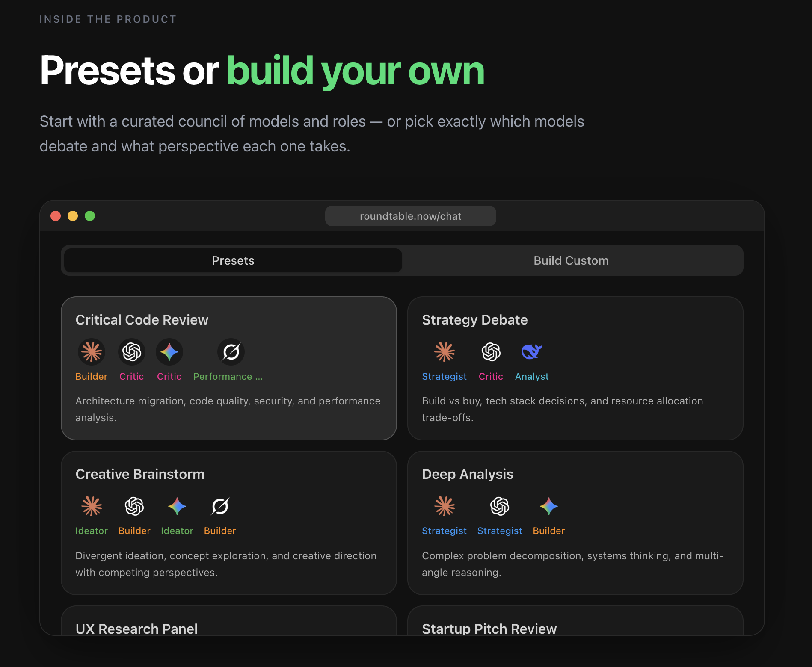Click the Analyst label in Strategy Debate
The height and width of the screenshot is (667, 812).
532,376
